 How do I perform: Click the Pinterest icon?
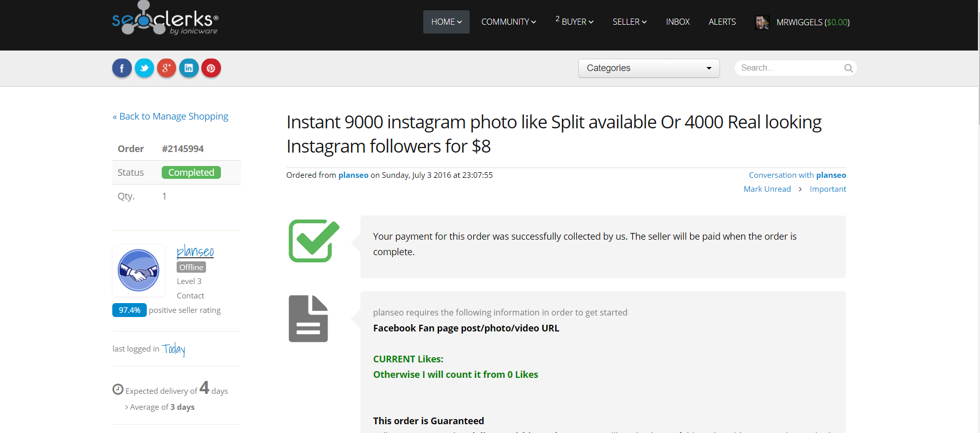tap(211, 68)
